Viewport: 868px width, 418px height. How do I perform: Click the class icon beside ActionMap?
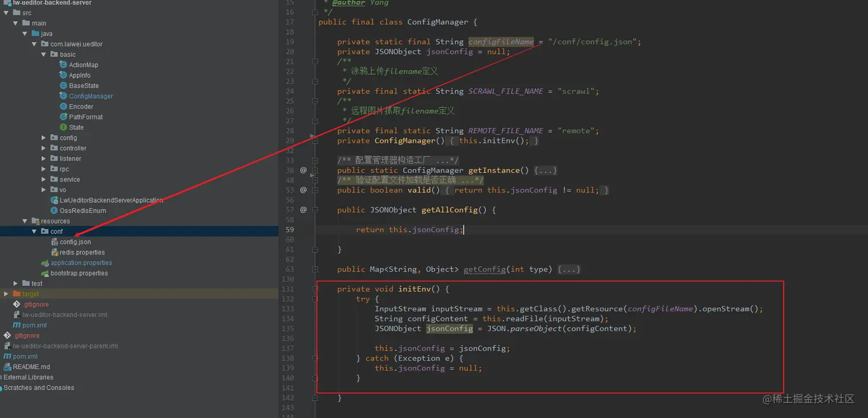click(x=63, y=65)
